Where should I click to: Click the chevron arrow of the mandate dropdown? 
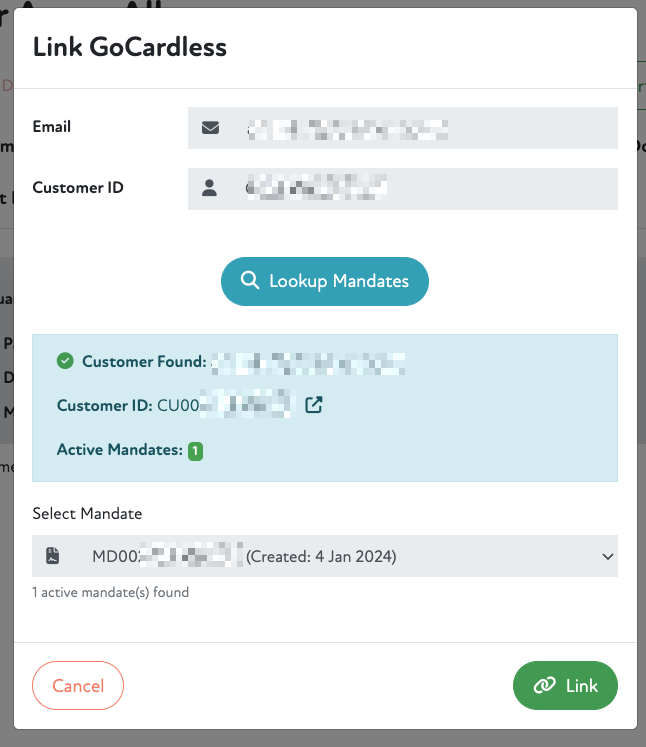click(x=606, y=556)
